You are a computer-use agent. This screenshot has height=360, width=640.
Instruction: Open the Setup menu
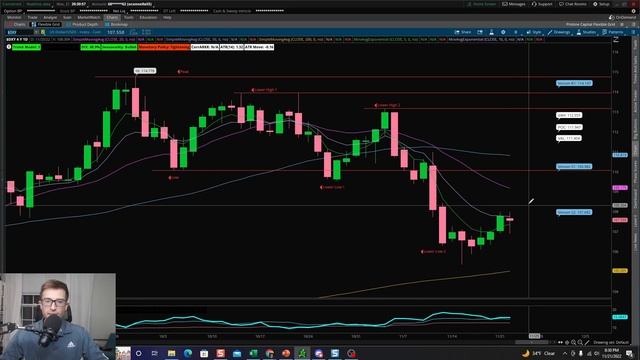click(x=602, y=4)
